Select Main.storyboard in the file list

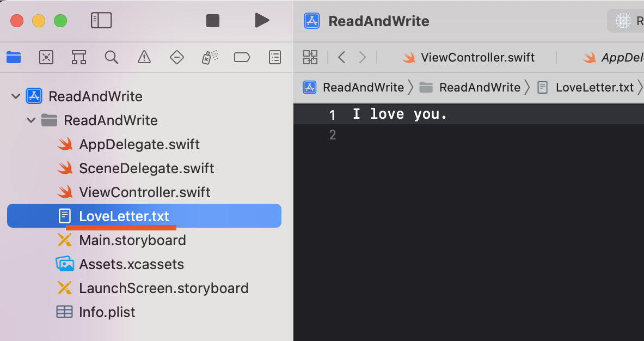click(133, 240)
